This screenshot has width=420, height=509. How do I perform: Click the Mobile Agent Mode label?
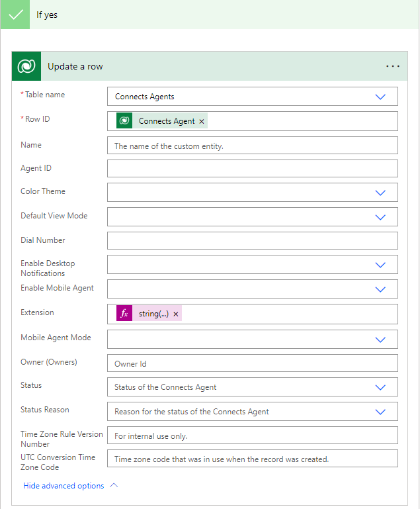(56, 338)
